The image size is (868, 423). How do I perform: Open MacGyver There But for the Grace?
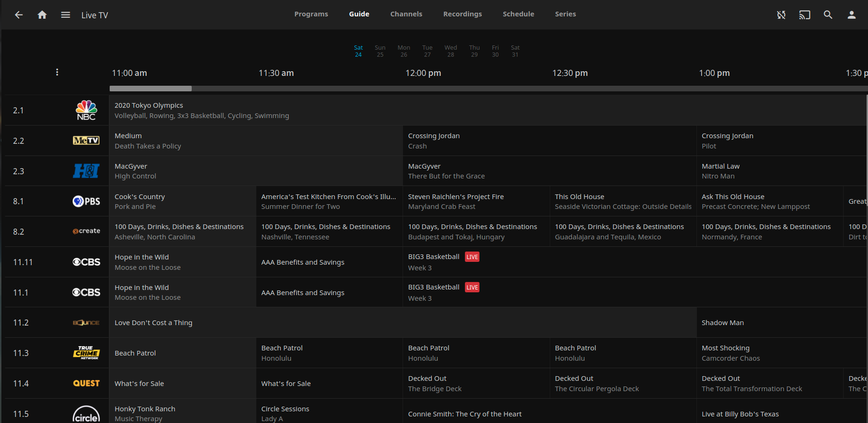[x=550, y=171]
